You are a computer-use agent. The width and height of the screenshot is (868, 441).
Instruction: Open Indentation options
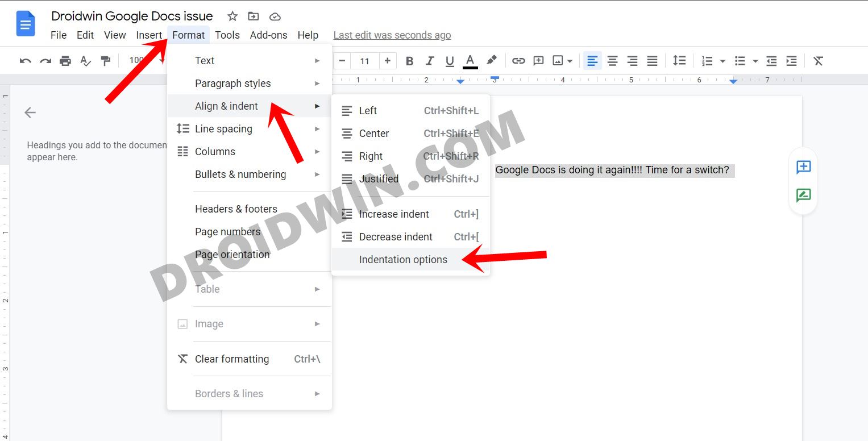click(410, 260)
